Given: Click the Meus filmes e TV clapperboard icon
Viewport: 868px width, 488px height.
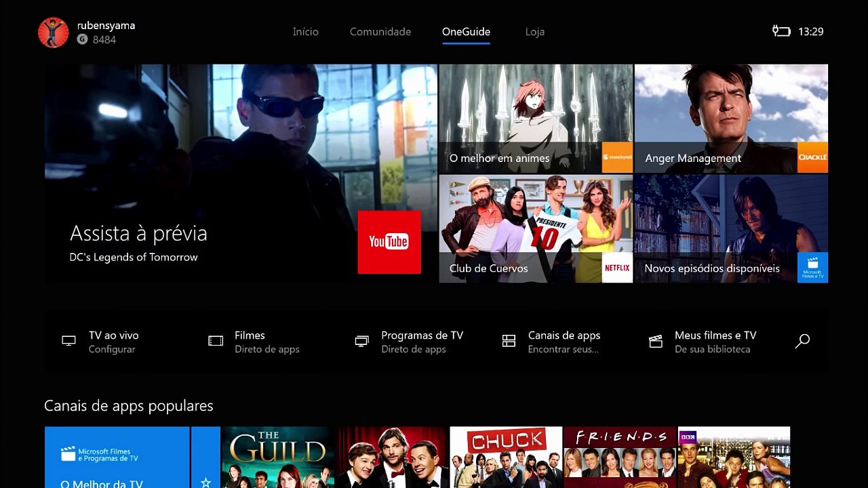Looking at the screenshot, I should coord(655,341).
